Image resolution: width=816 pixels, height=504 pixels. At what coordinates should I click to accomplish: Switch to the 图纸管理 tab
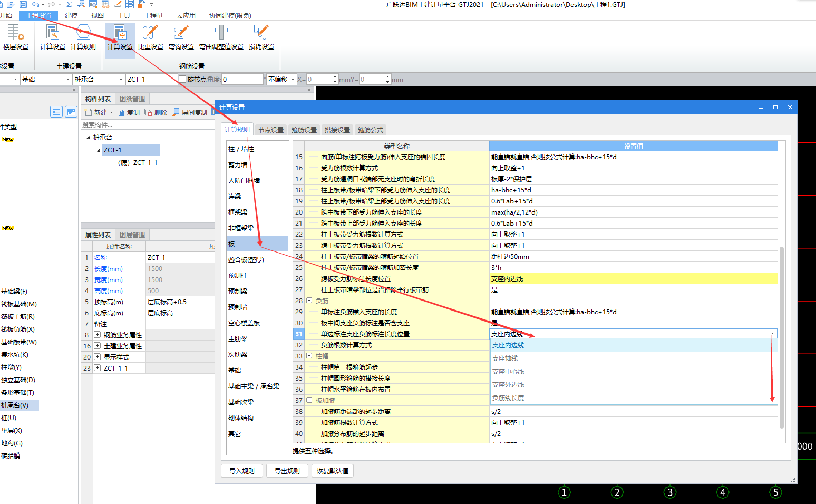click(132, 99)
